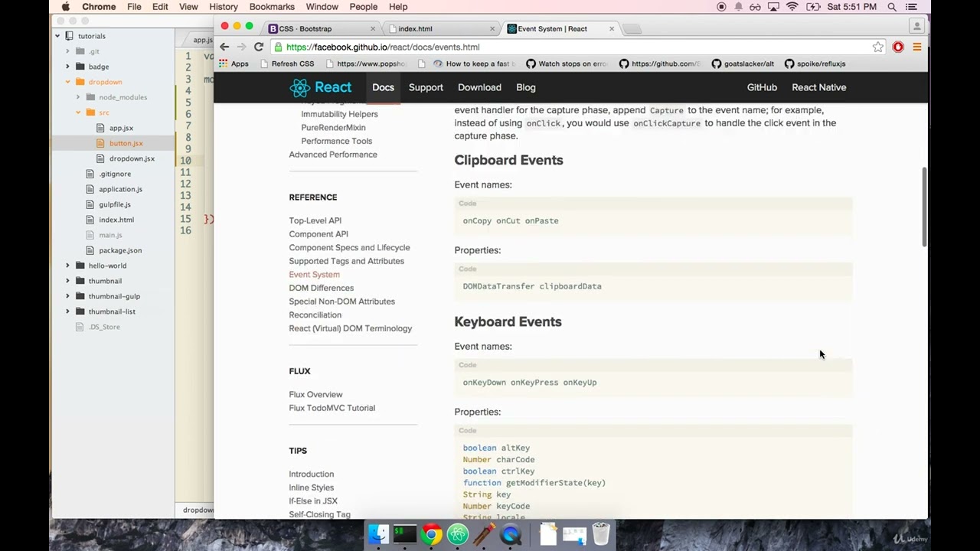The height and width of the screenshot is (551, 980).
Task: Switch to the CSS · Bootstrap tab
Action: click(322, 28)
